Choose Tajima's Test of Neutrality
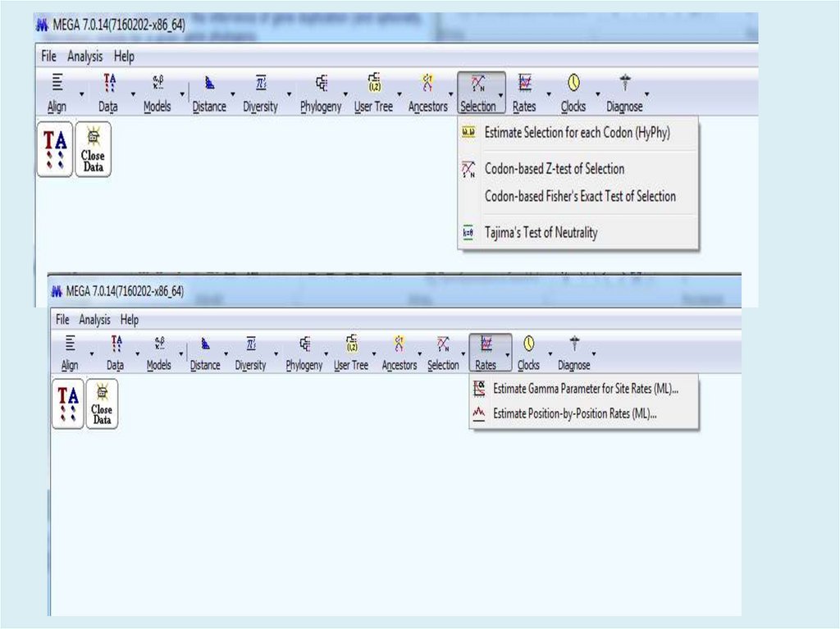 point(578,233)
